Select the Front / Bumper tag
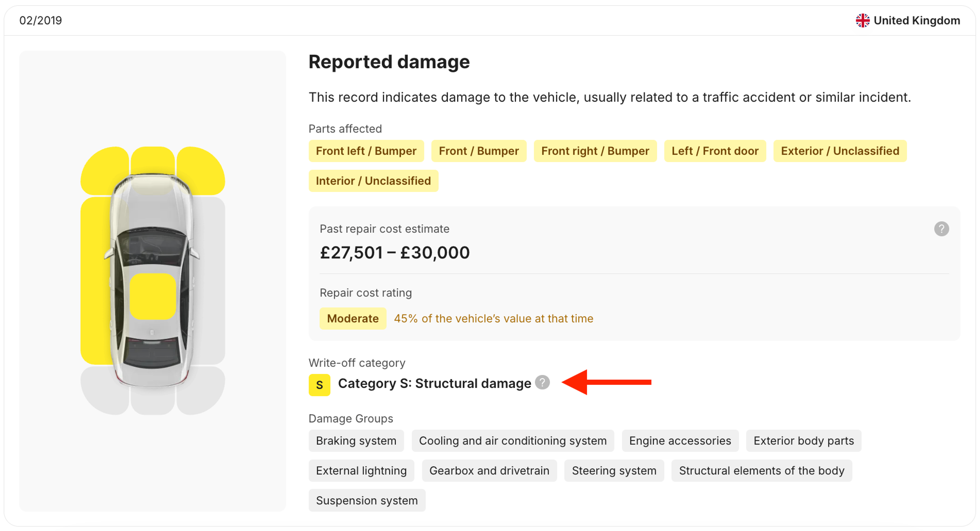The image size is (980, 531). tap(479, 151)
